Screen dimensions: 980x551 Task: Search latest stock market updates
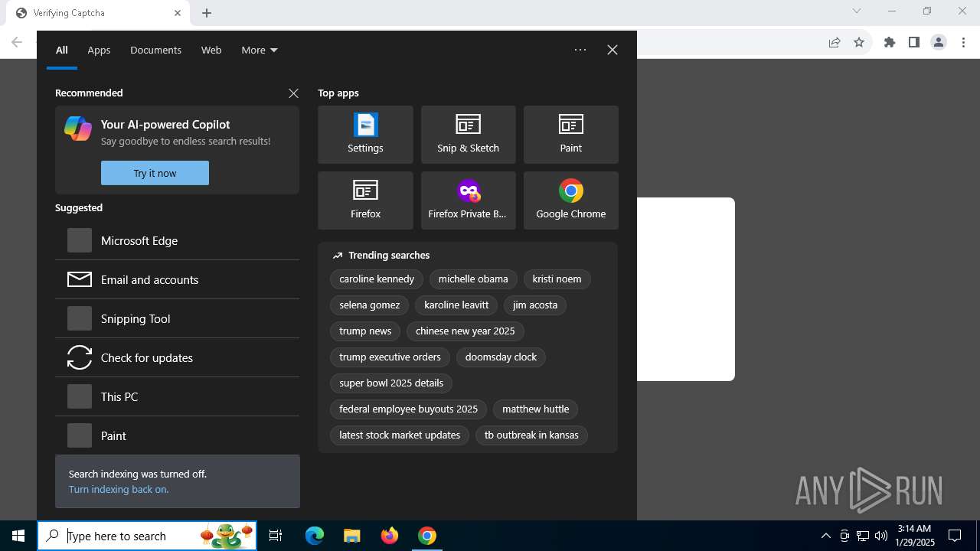(x=400, y=435)
